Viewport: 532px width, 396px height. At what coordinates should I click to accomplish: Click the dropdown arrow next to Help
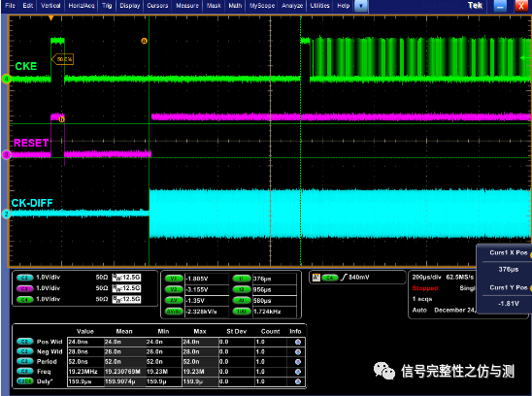point(361,6)
